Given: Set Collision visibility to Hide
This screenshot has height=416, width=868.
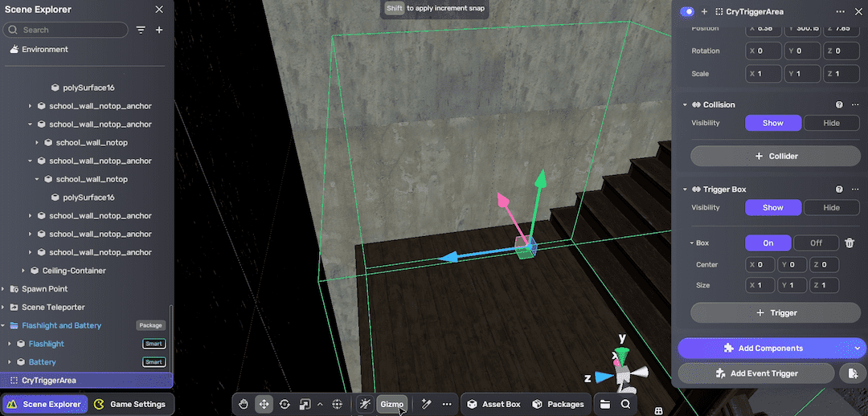Looking at the screenshot, I should click(831, 123).
